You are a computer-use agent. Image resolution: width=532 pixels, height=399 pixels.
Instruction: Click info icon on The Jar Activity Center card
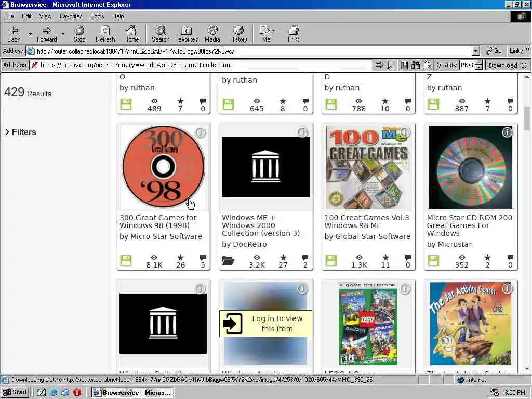(x=507, y=289)
